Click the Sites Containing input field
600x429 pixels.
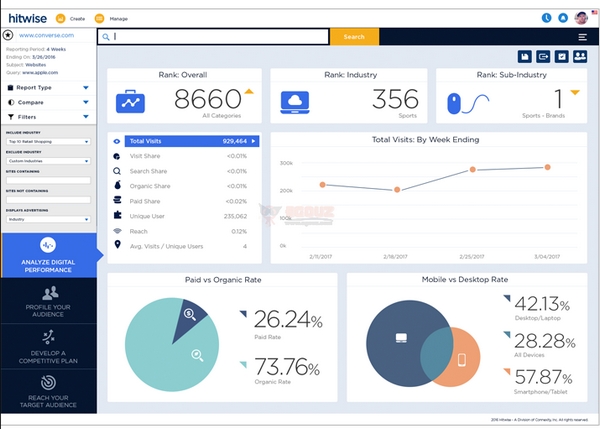[x=48, y=179]
